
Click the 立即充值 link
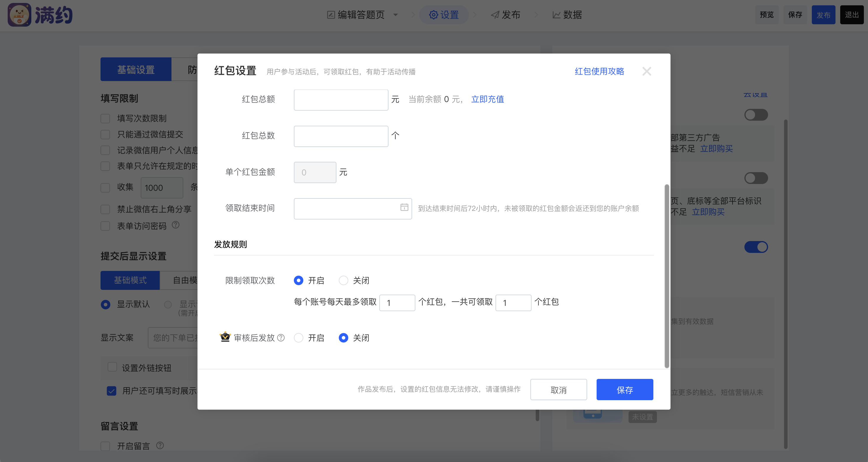pyautogui.click(x=487, y=99)
